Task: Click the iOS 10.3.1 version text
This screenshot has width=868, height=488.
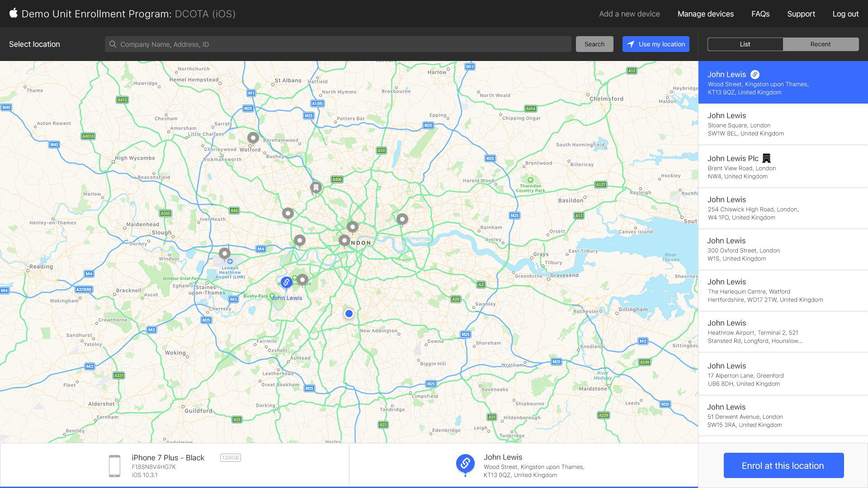Action: 145,475
